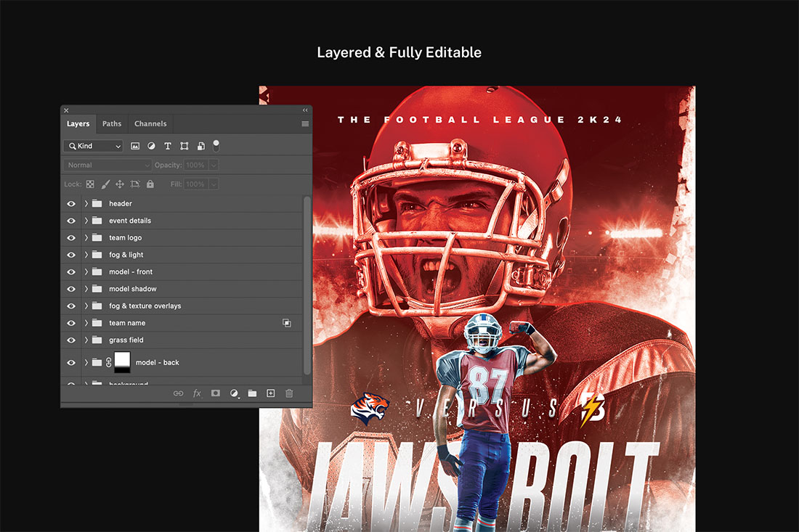The image size is (799, 532).
Task: Click the Fill 100% value field
Action: [x=196, y=184]
